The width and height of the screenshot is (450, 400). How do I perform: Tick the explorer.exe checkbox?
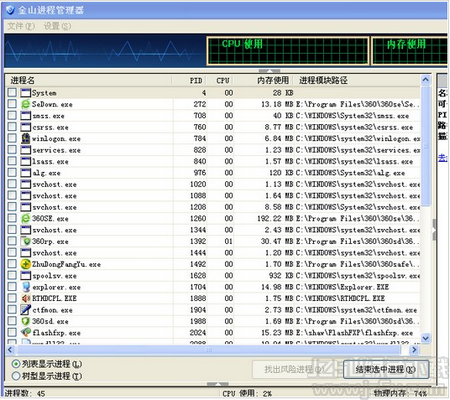point(12,286)
